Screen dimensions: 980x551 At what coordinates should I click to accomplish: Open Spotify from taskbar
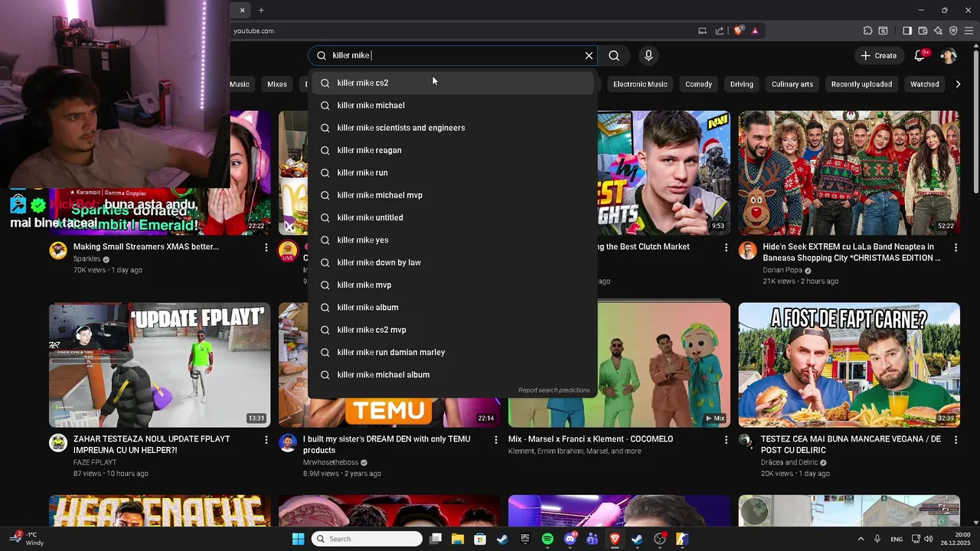click(547, 539)
